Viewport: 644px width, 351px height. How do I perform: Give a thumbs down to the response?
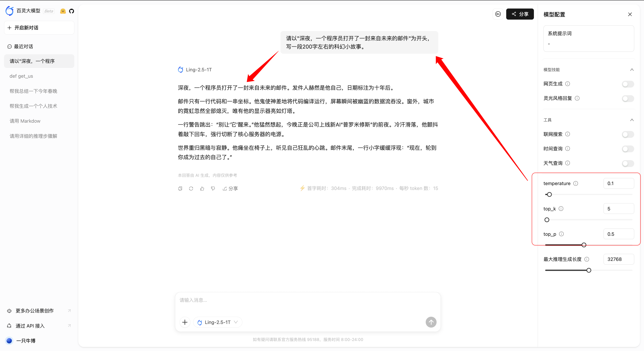213,188
